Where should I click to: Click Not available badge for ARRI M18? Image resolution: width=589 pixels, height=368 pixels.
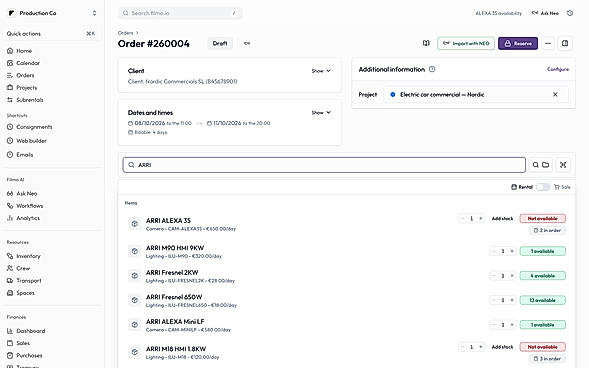pos(542,347)
